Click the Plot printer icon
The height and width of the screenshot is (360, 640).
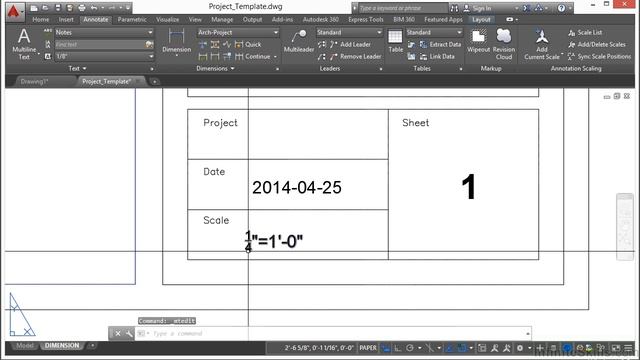tap(82, 8)
